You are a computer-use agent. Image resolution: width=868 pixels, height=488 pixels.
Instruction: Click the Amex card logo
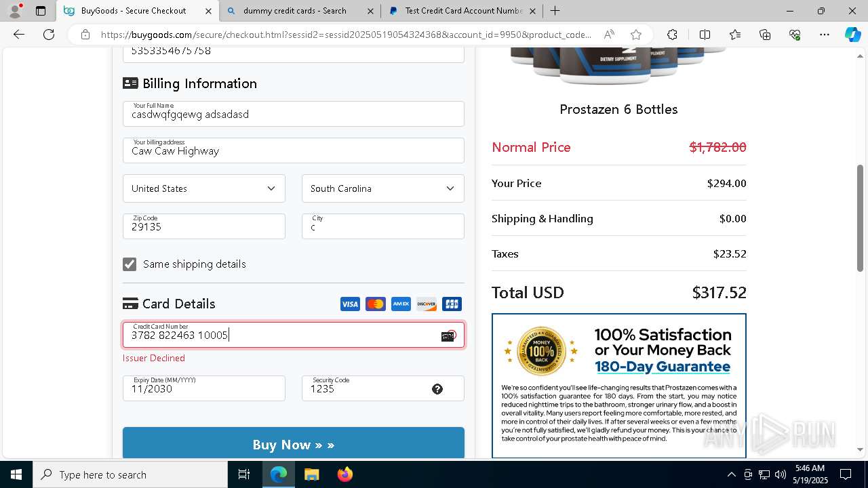click(x=401, y=304)
